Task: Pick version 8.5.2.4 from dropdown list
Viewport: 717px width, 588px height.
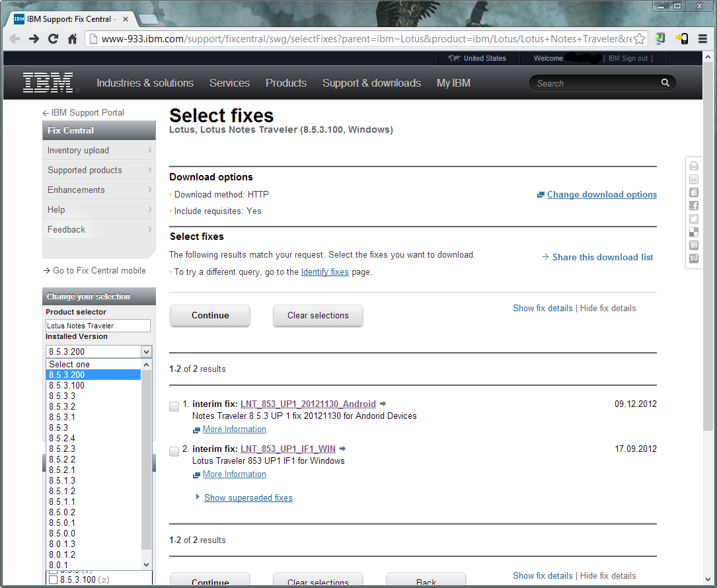Action: tap(93, 438)
